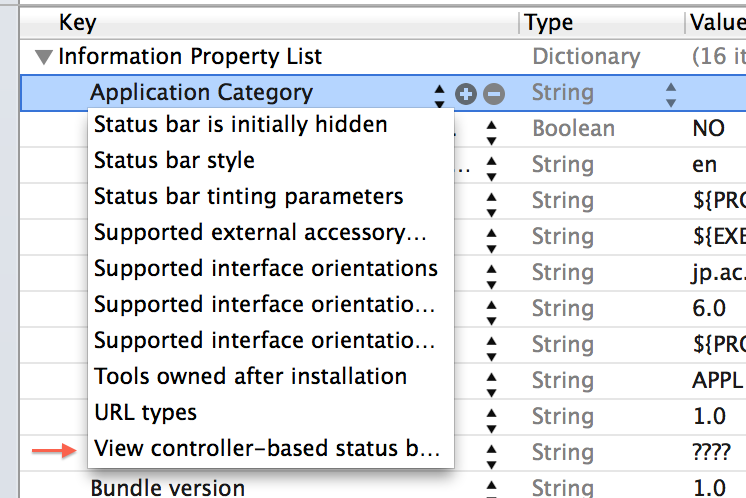Screen dimensions: 746x498
Task: Click the minus icon to remove row
Action: click(x=494, y=94)
